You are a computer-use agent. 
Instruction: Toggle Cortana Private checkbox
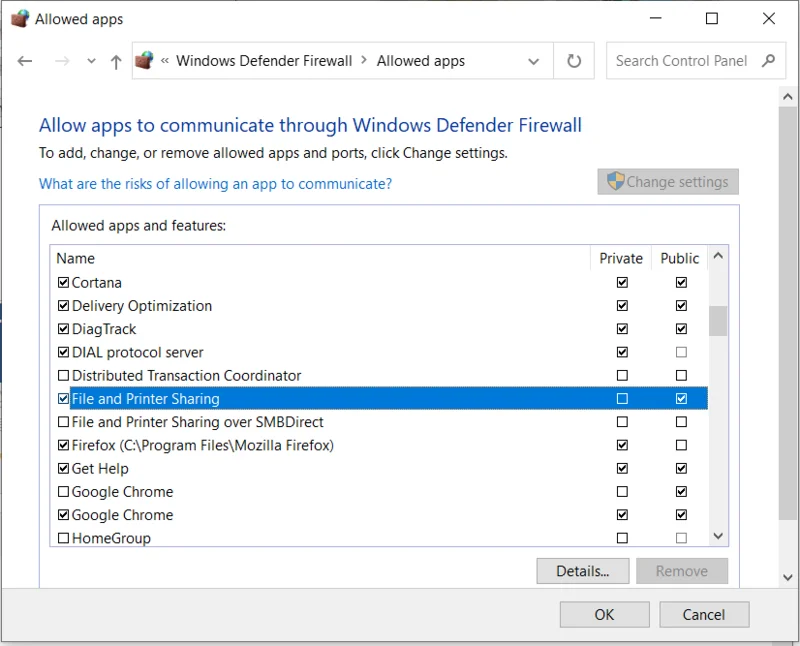click(x=622, y=282)
